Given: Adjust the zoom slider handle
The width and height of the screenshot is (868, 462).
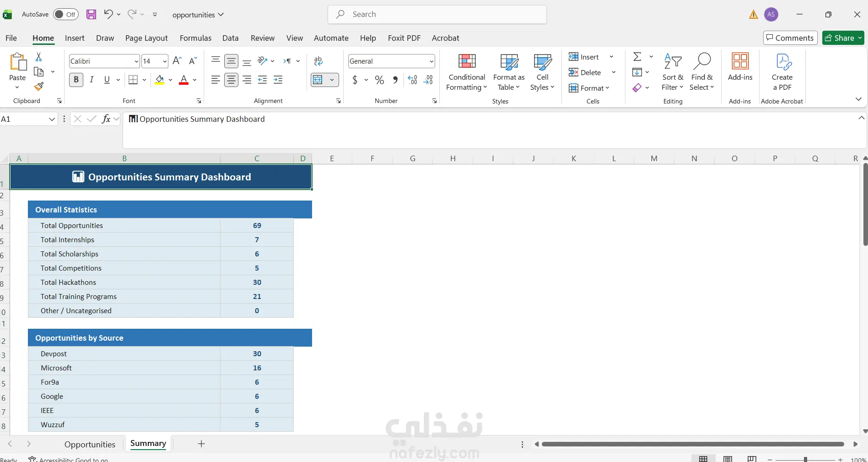Looking at the screenshot, I should [x=805, y=459].
